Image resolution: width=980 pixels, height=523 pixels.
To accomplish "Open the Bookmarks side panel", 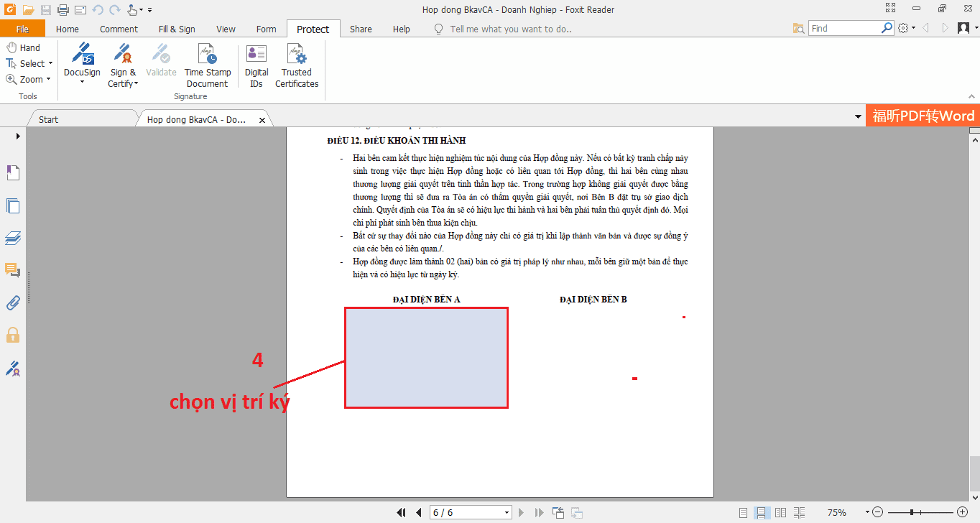I will (13, 172).
